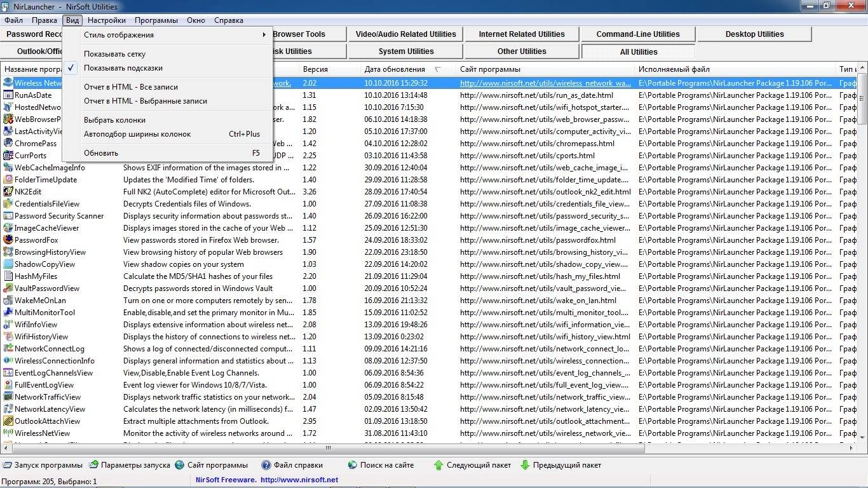Click the WifiHistoryView program icon

[x=8, y=337]
